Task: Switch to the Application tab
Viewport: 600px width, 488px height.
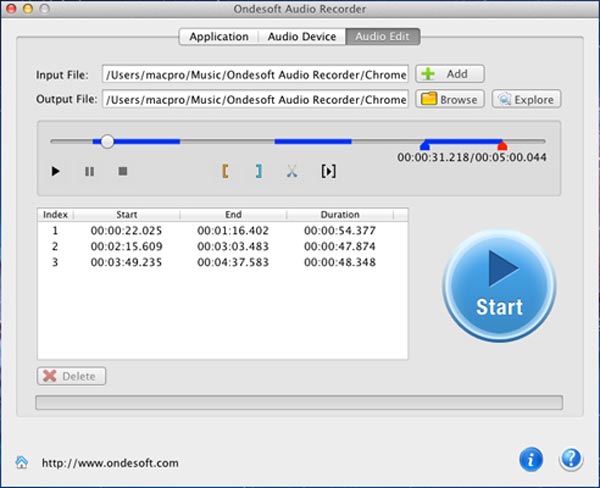Action: pos(218,37)
